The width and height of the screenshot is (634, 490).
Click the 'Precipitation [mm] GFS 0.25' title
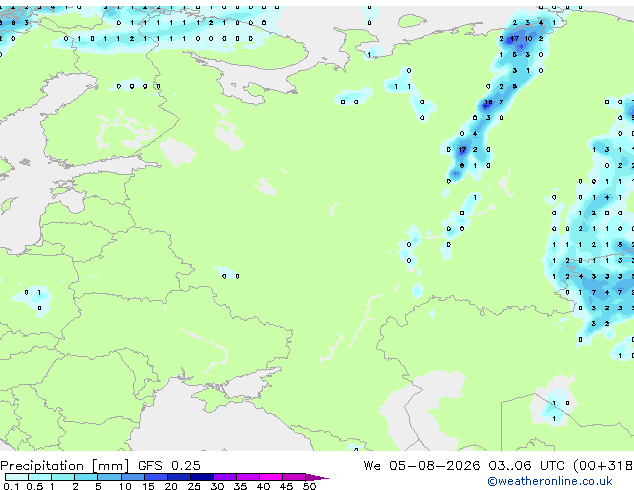100,466
